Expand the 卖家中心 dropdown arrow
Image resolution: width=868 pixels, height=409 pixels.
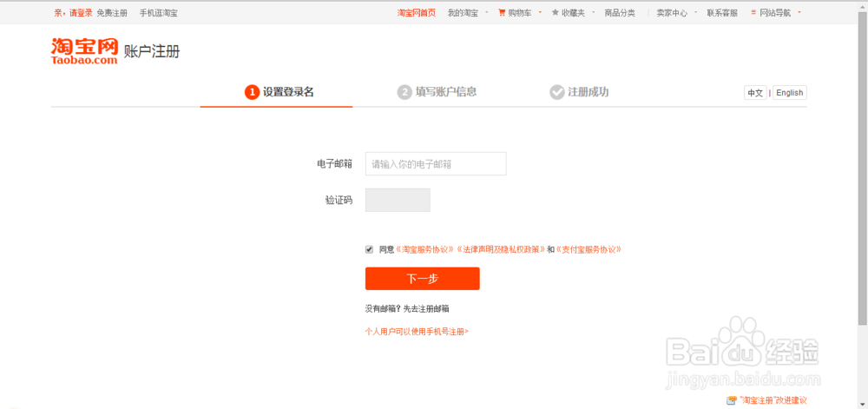[x=695, y=12]
